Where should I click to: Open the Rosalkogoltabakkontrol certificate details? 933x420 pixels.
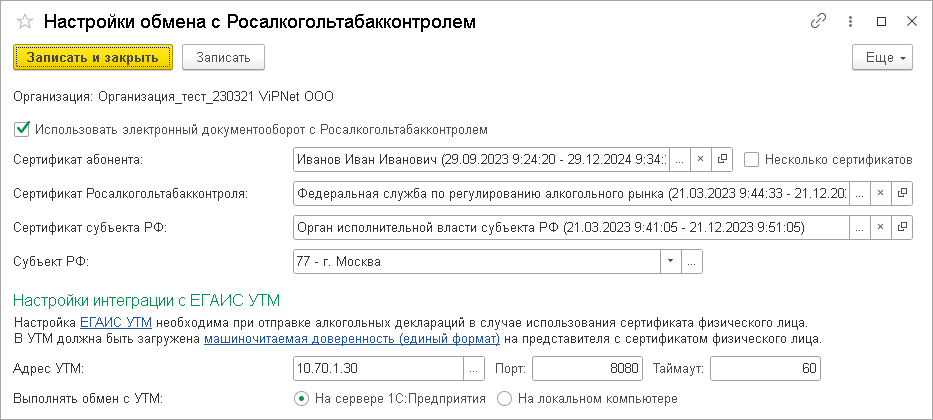click(x=902, y=193)
